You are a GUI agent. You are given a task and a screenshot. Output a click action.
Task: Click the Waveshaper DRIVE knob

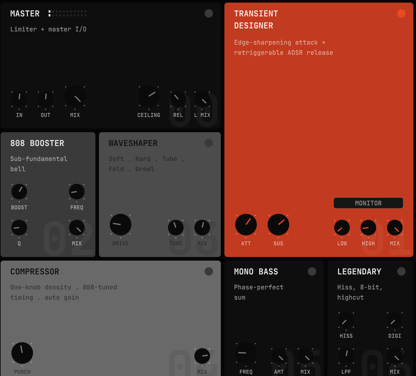[x=120, y=224]
